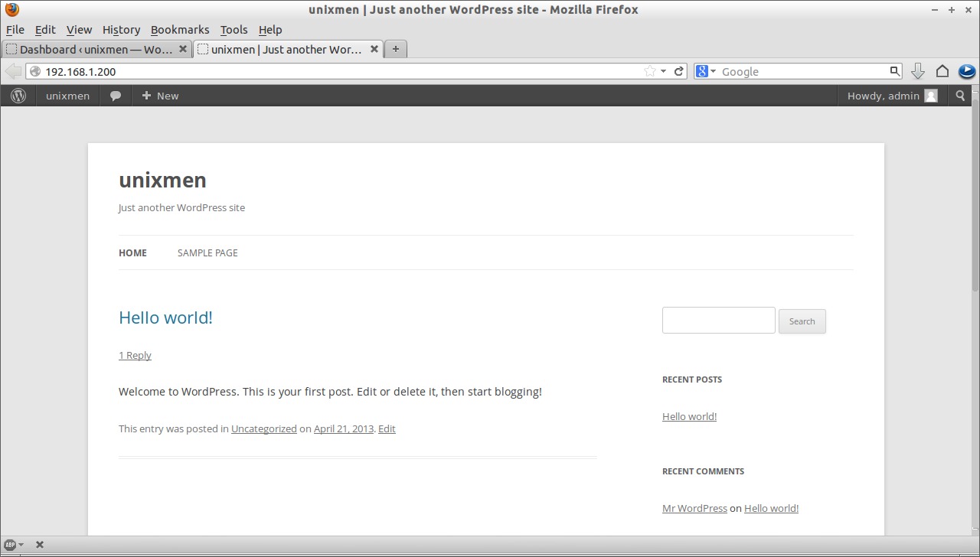Open the Edit menu
This screenshot has height=557, width=980.
45,30
